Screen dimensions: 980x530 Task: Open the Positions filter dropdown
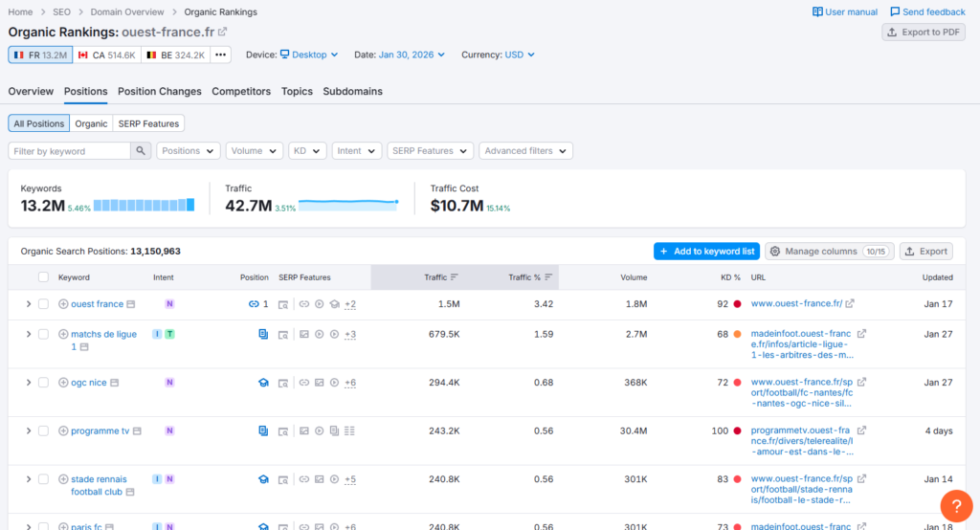pyautogui.click(x=189, y=150)
